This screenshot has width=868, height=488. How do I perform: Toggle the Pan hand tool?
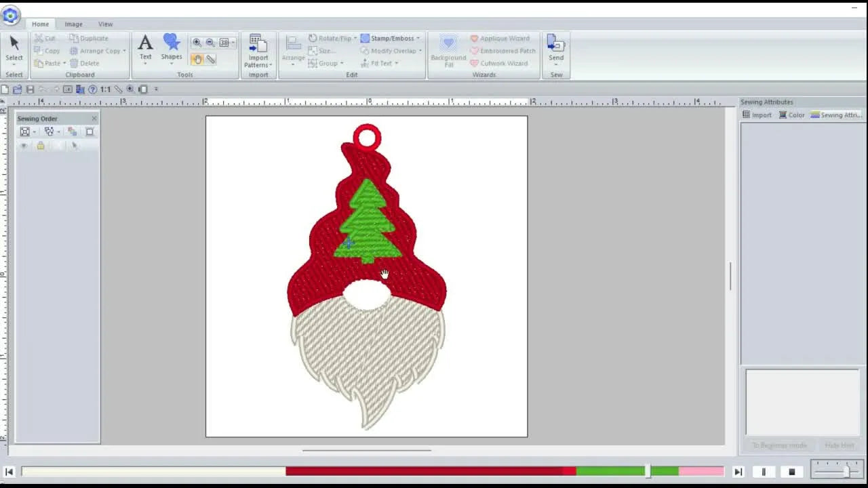[197, 60]
